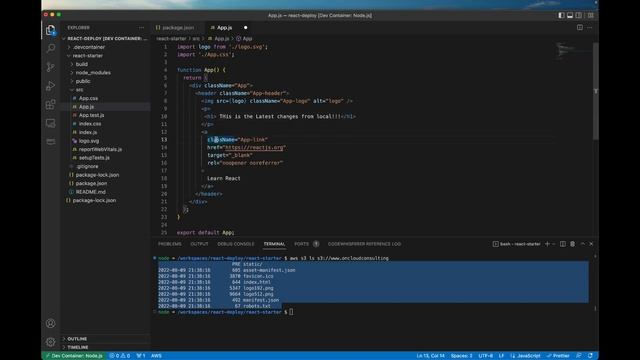The height and width of the screenshot is (360, 640).
Task: Click the Spaces indentation setting
Action: coord(462,356)
